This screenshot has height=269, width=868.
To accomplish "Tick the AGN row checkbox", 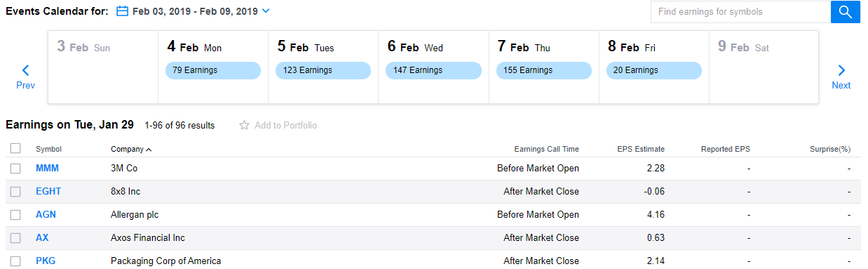I will (x=15, y=215).
